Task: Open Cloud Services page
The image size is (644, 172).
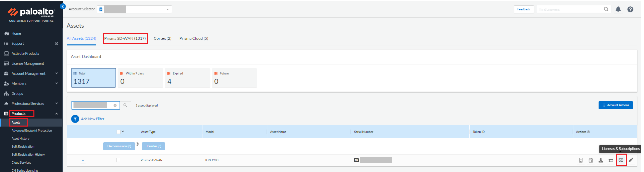Action: pos(21,163)
